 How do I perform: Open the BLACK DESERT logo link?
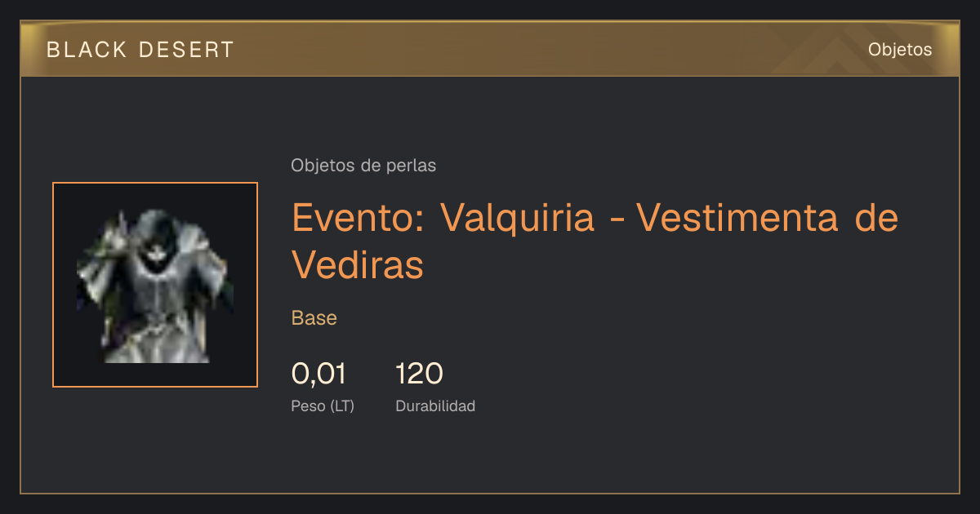[x=140, y=50]
